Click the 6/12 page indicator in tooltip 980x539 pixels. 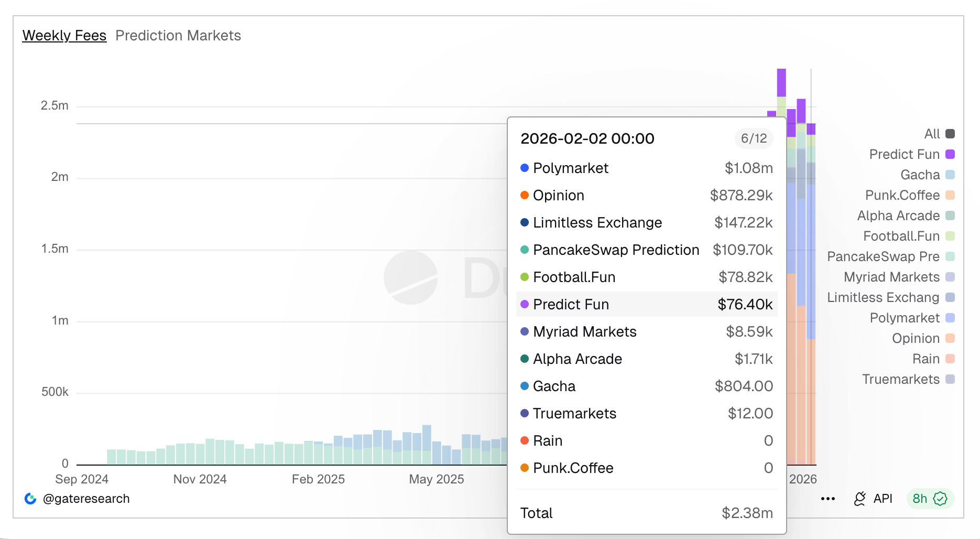coord(754,138)
